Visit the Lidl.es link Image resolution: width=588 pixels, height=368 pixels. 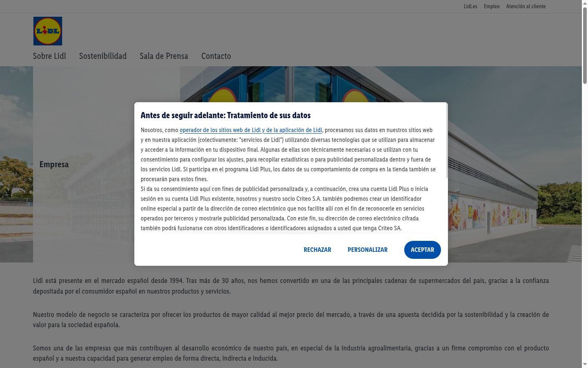(470, 7)
